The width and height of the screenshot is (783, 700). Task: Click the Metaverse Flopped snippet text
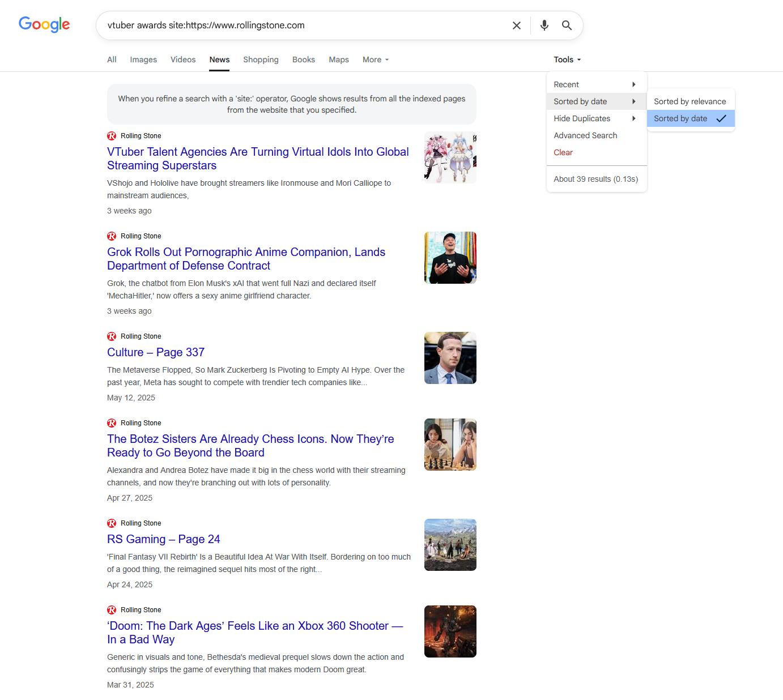[256, 376]
